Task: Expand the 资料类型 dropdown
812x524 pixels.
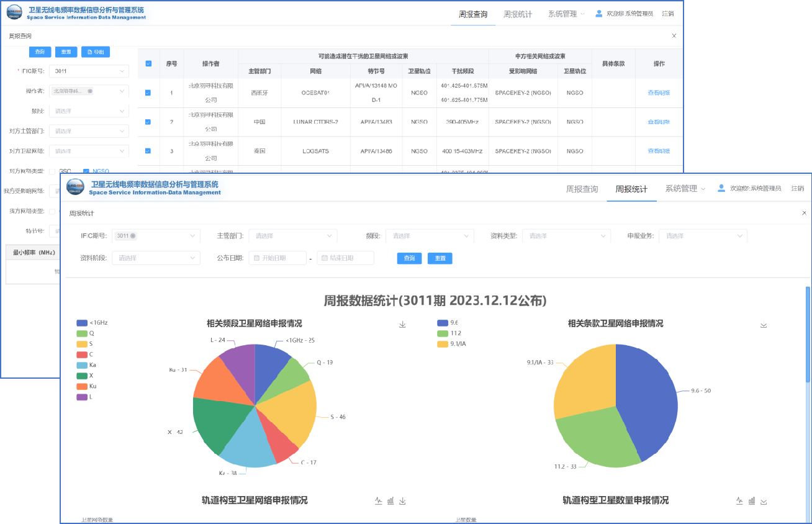Action: 566,236
